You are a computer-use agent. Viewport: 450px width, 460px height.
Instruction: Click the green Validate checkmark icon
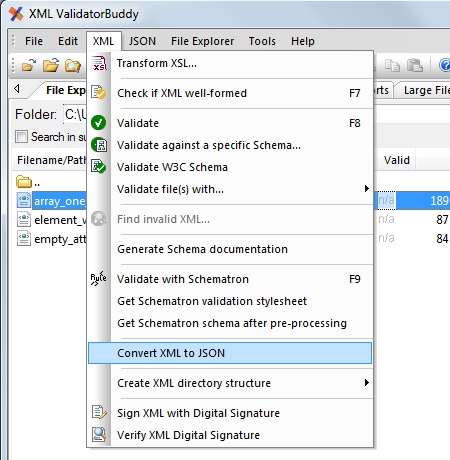pos(99,123)
